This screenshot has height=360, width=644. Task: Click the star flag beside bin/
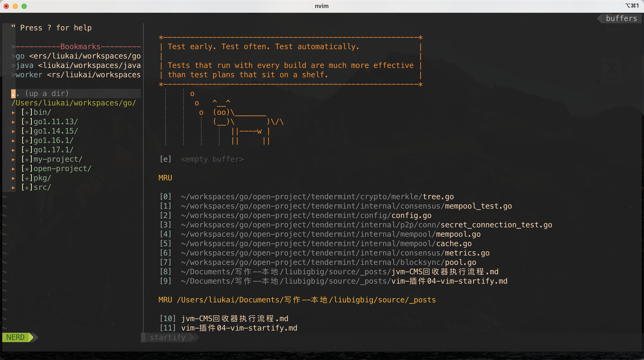pyautogui.click(x=27, y=113)
